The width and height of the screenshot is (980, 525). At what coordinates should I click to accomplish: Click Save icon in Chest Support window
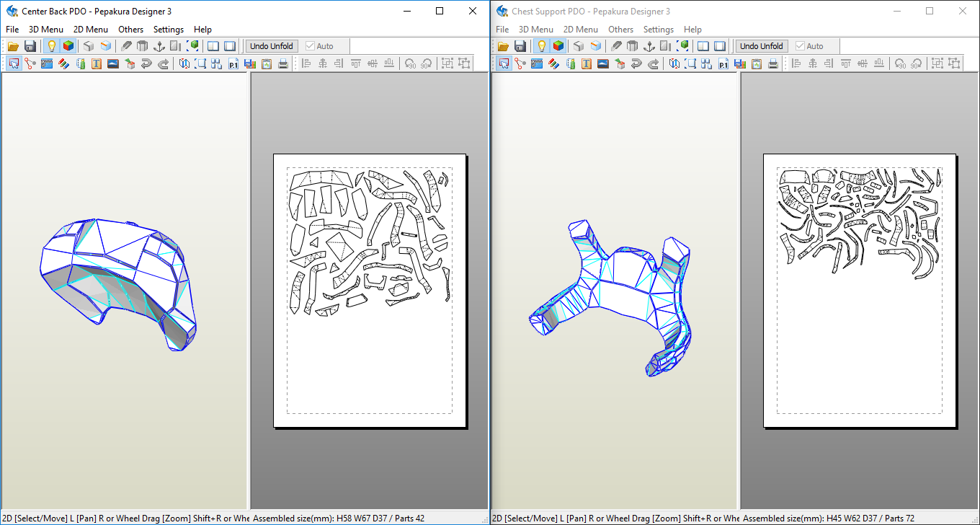(x=520, y=46)
